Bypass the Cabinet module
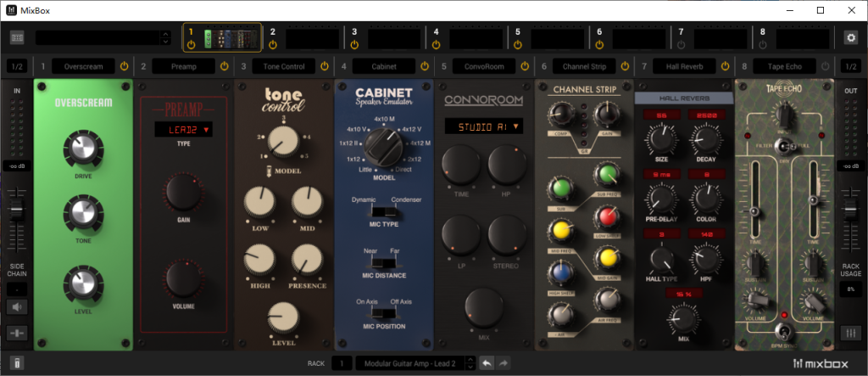Image resolution: width=868 pixels, height=376 pixels. [x=425, y=66]
